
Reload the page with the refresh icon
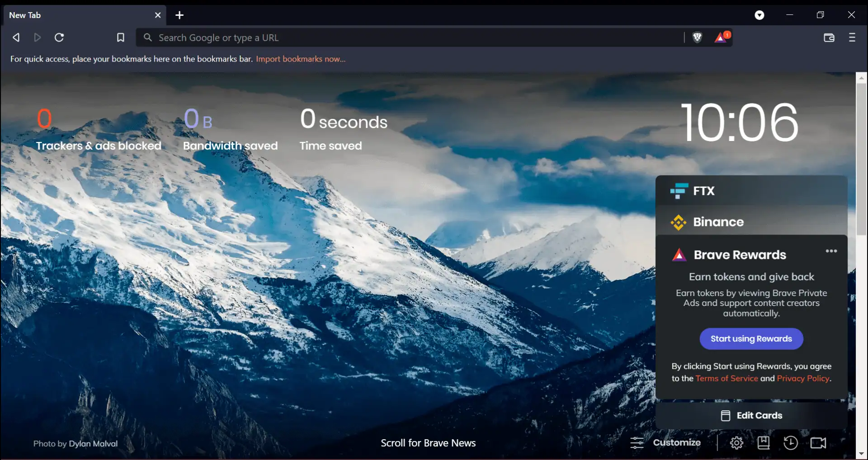coord(59,38)
